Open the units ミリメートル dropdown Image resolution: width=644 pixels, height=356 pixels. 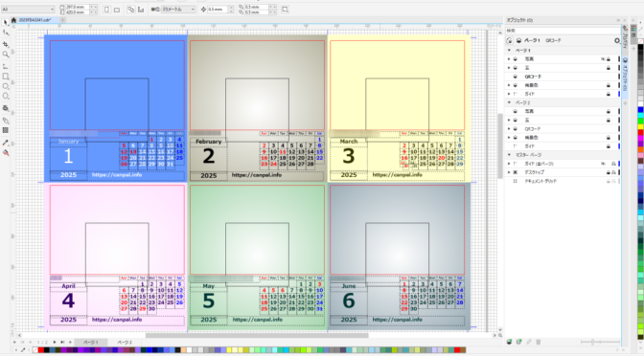(178, 9)
